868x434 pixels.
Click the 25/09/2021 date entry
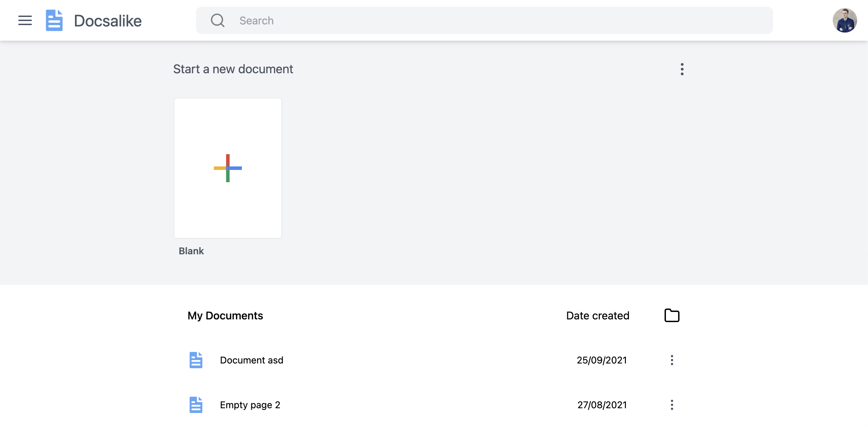(x=601, y=360)
